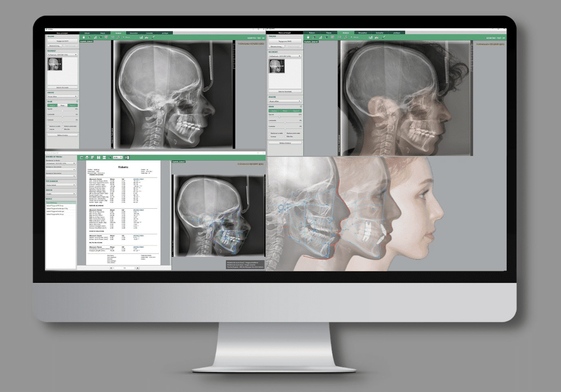Select the cephalo thumbnail in right window recordset

(276, 66)
